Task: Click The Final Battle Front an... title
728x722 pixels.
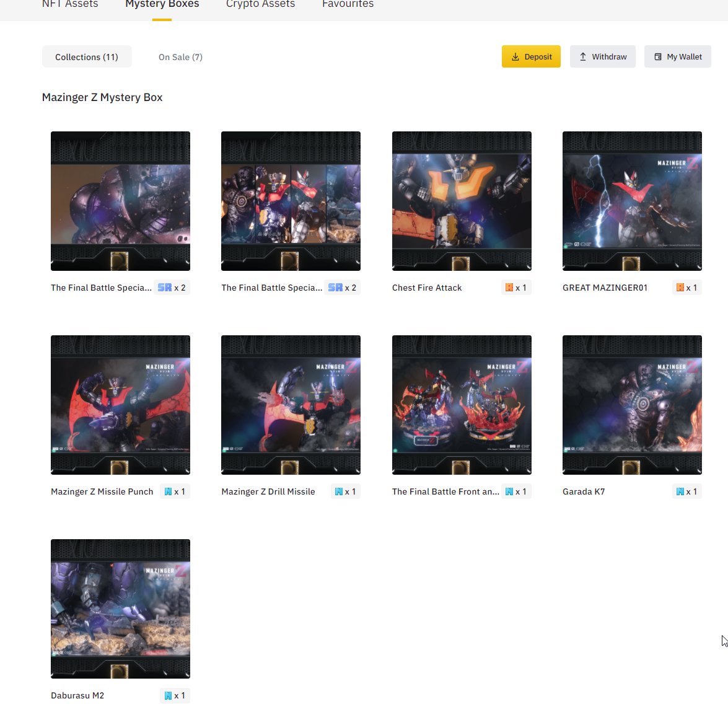Action: point(445,491)
